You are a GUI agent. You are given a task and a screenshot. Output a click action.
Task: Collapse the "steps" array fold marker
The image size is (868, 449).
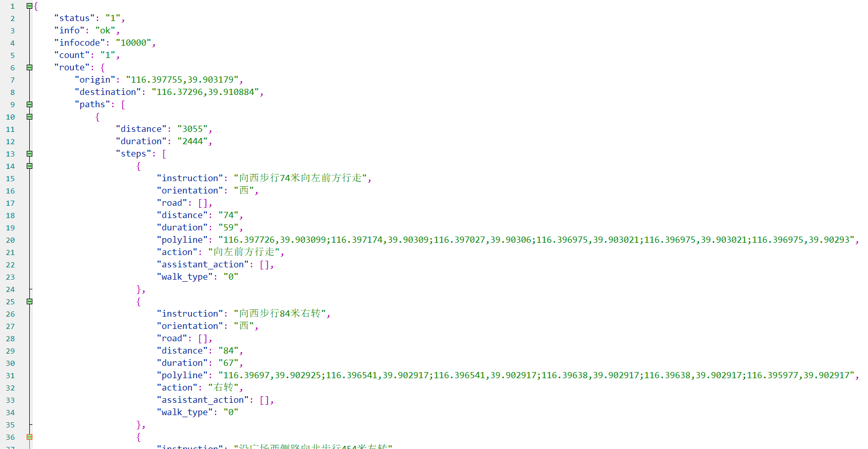click(29, 154)
